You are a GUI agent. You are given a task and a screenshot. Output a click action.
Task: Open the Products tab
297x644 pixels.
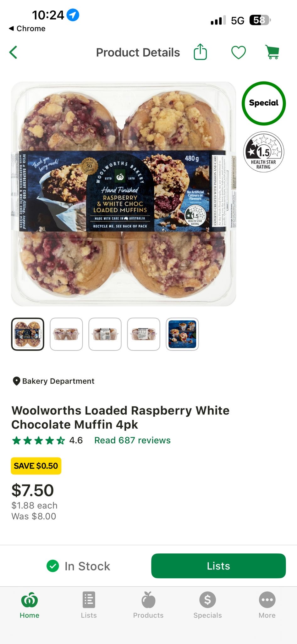coord(148,605)
